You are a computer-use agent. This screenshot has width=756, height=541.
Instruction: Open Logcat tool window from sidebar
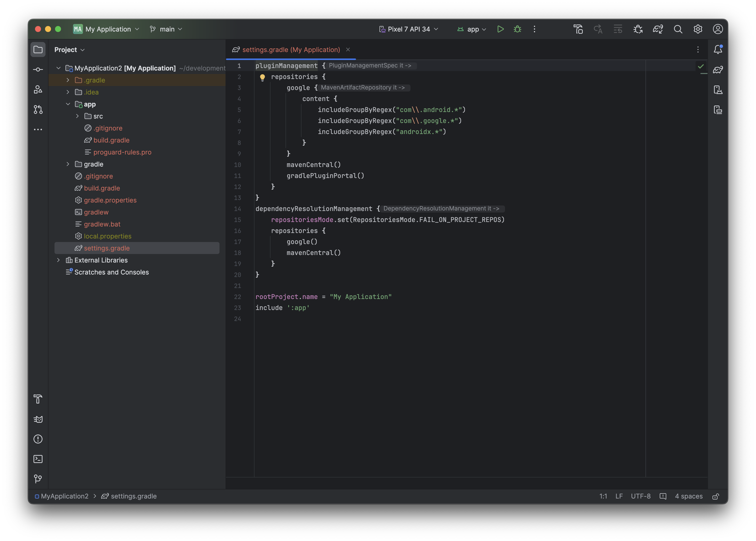pos(38,419)
